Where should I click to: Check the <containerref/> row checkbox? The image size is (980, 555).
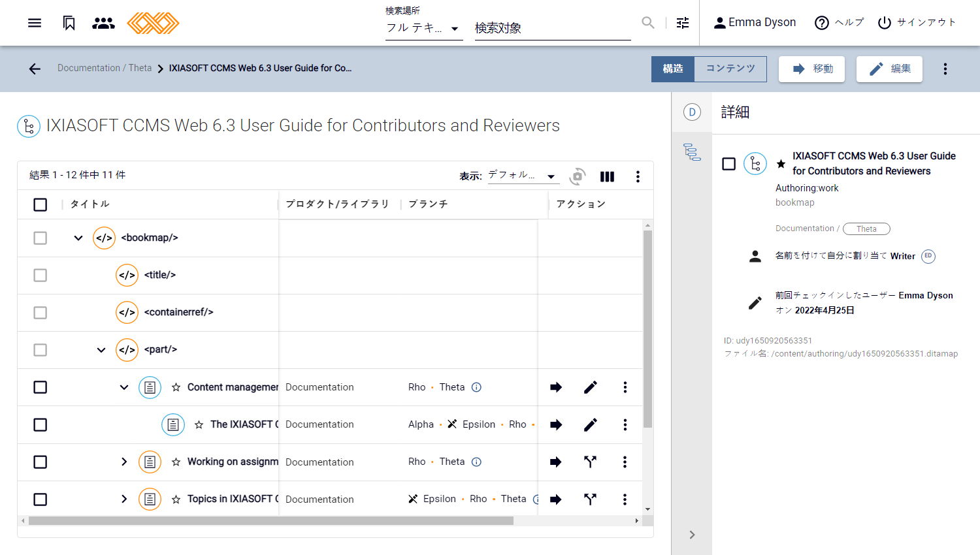(41, 312)
